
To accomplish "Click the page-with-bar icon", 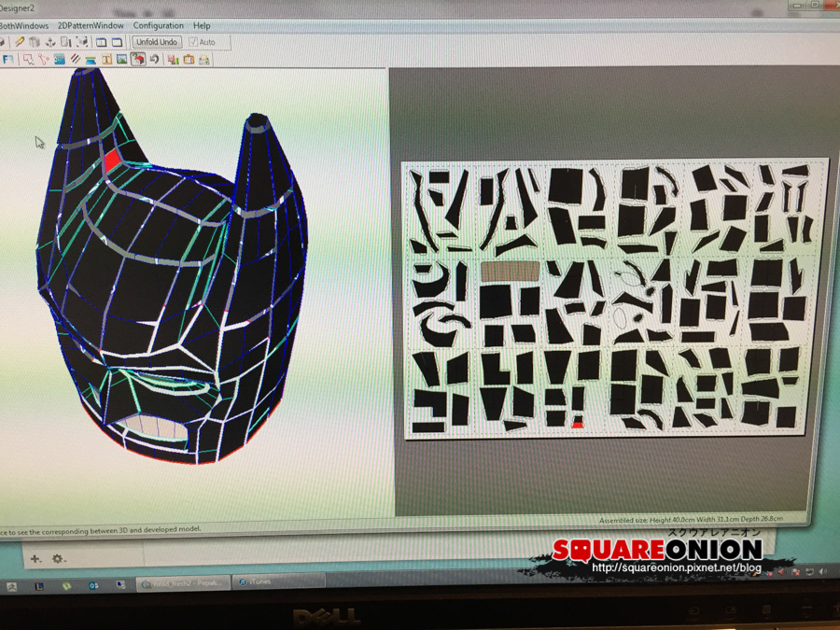I will tap(66, 42).
